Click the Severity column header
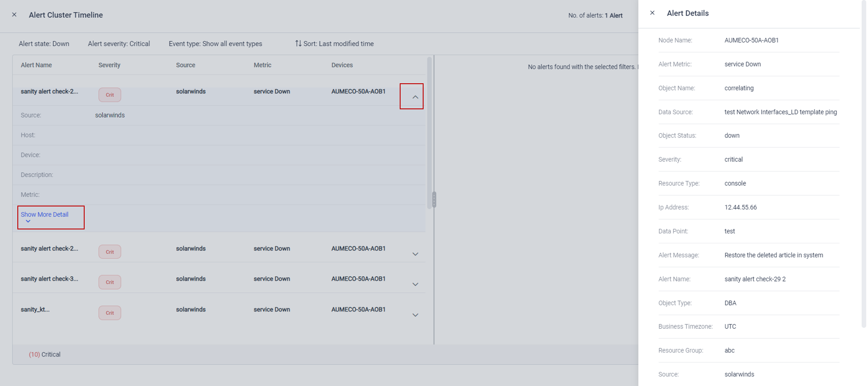 click(109, 65)
